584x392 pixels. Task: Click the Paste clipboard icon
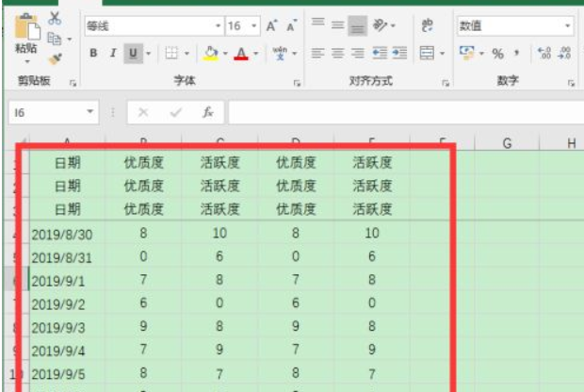26,26
